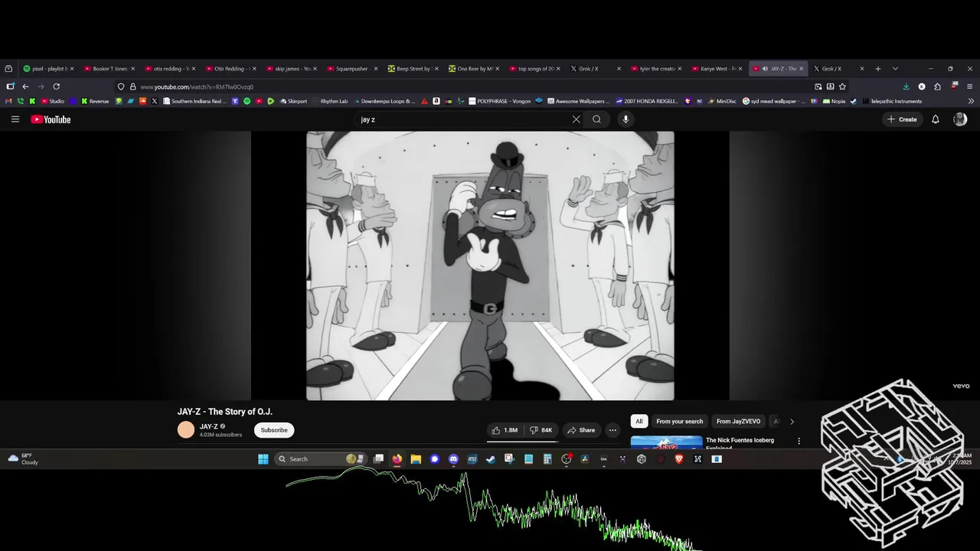Open the list all tabs chevron
Screen dimensions: 980x551
pos(895,69)
